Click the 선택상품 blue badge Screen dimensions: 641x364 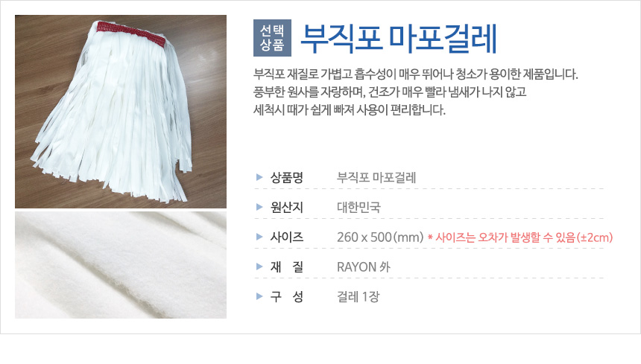tap(272, 38)
